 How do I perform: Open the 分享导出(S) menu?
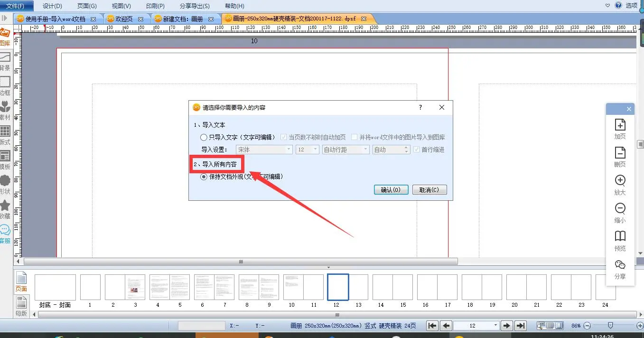pyautogui.click(x=195, y=6)
